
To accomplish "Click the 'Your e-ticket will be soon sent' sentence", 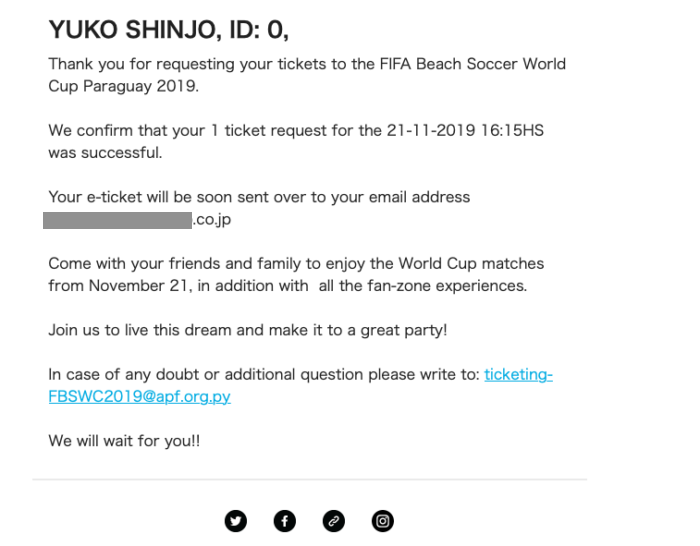I will [x=259, y=197].
